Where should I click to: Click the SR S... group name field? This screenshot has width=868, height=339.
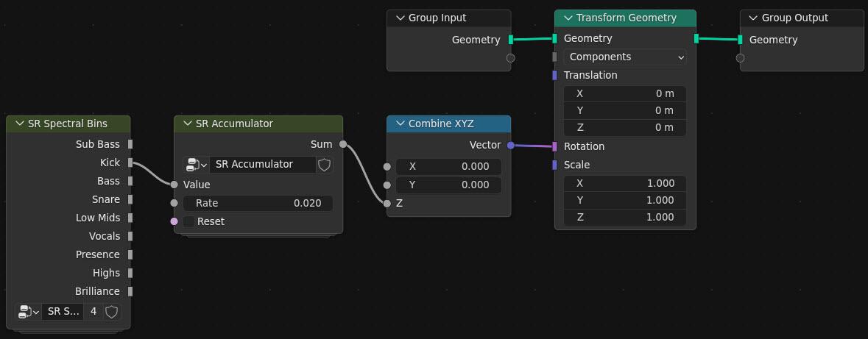click(x=63, y=311)
